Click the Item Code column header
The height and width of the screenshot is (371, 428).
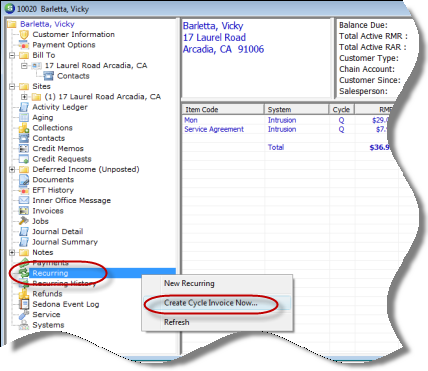tap(222, 109)
